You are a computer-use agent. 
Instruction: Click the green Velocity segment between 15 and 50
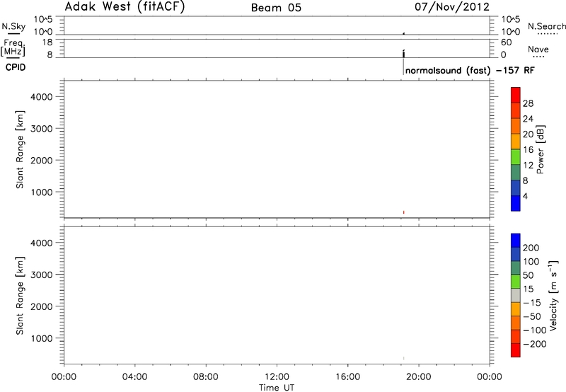click(x=516, y=282)
